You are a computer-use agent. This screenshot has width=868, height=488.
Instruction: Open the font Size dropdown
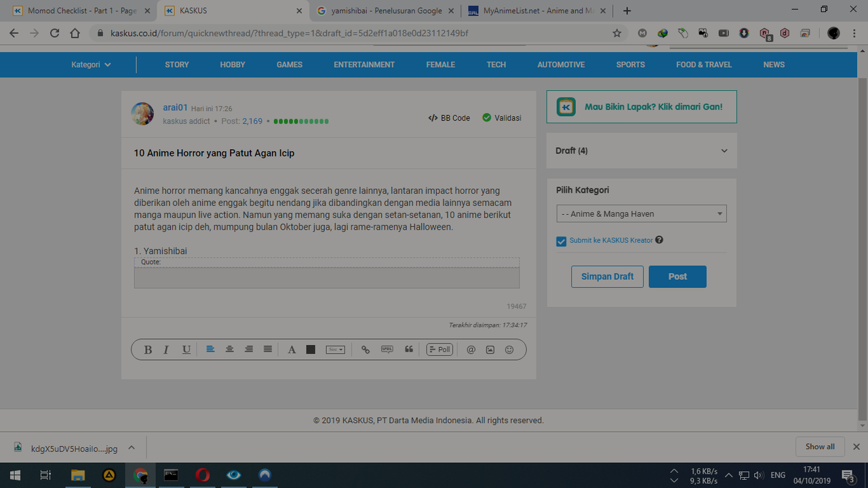pyautogui.click(x=335, y=350)
